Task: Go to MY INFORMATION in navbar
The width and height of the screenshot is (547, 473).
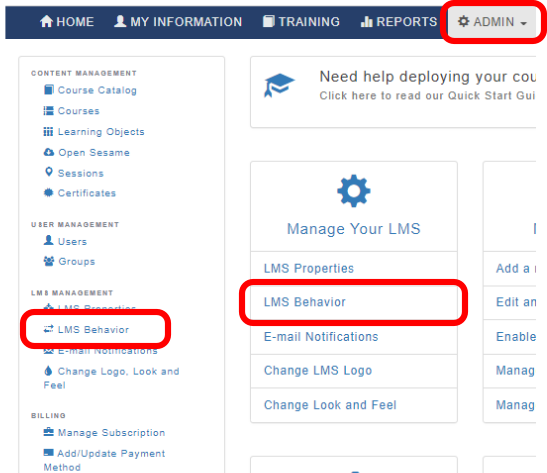Action: click(x=178, y=22)
